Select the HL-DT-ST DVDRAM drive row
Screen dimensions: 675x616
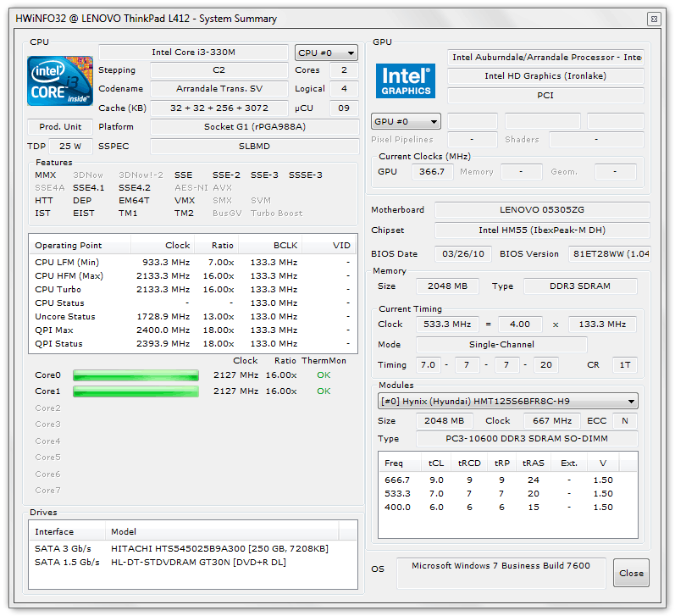click(192, 562)
